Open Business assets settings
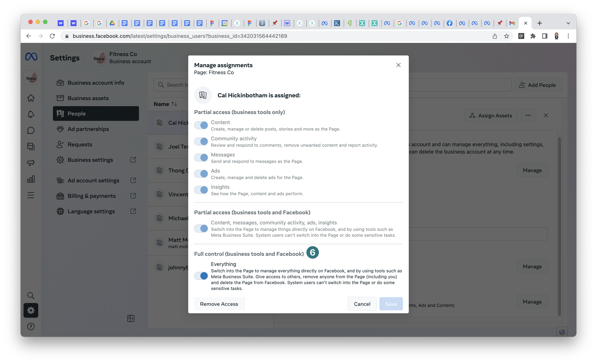 (96, 98)
